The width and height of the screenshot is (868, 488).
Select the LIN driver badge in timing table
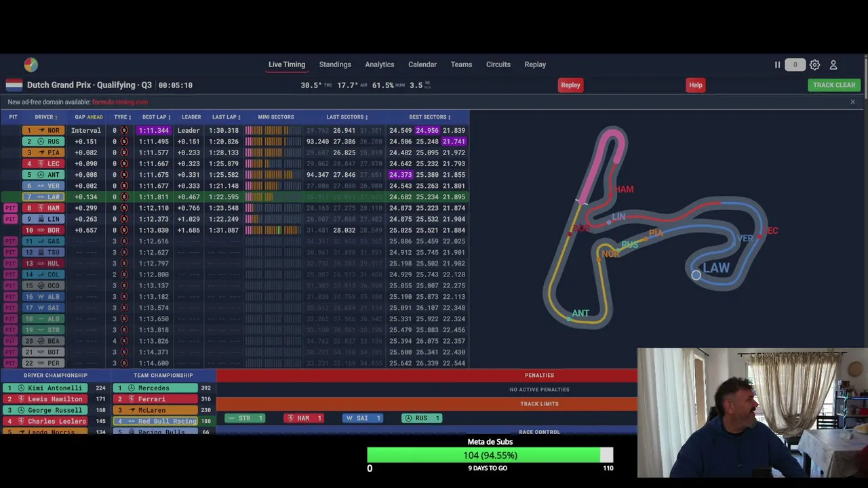43,219
